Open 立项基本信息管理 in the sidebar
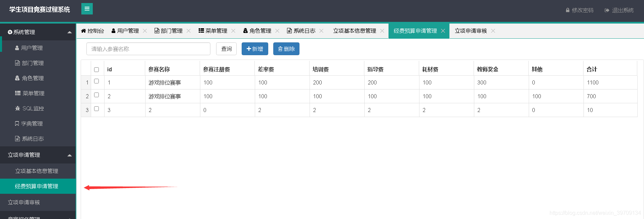The height and width of the screenshot is (219, 644). pyautogui.click(x=38, y=171)
